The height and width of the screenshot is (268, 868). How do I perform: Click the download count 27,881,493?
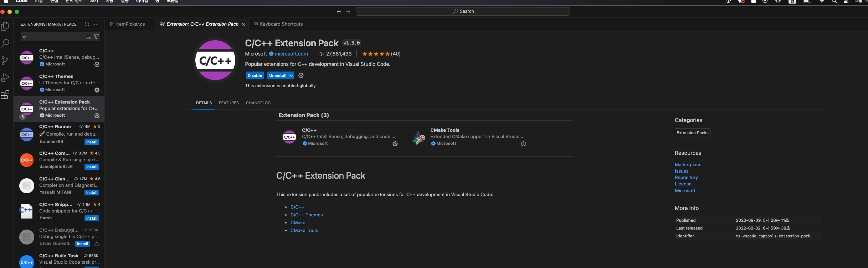coord(335,54)
